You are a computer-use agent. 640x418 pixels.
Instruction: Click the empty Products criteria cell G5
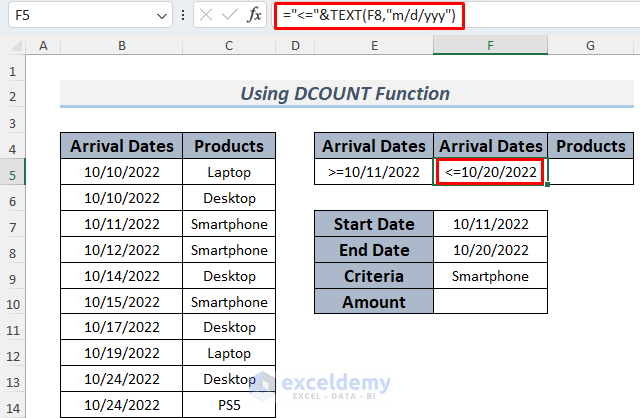(x=591, y=172)
